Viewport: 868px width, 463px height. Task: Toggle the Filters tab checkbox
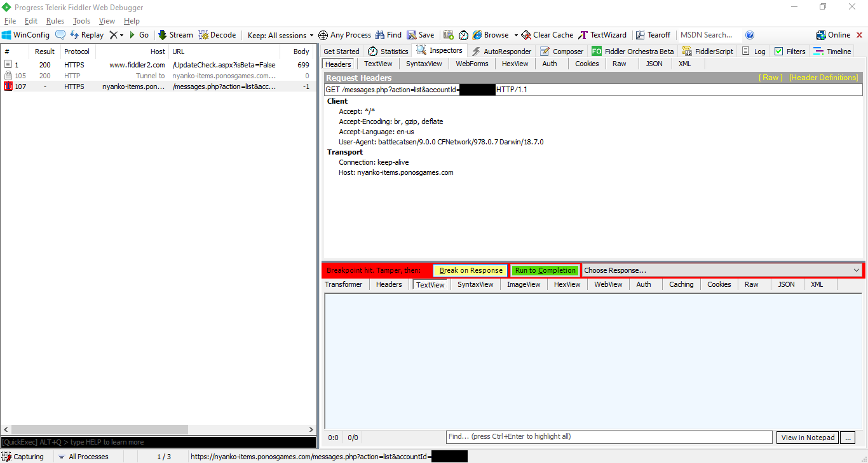pos(778,52)
